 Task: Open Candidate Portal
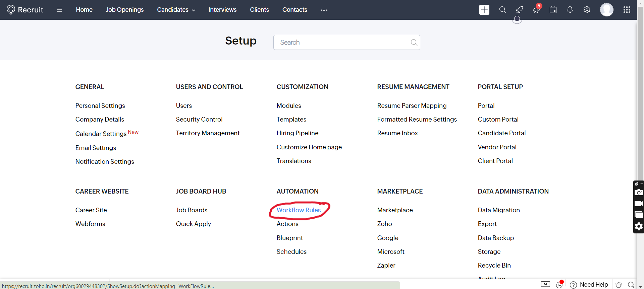tap(502, 133)
